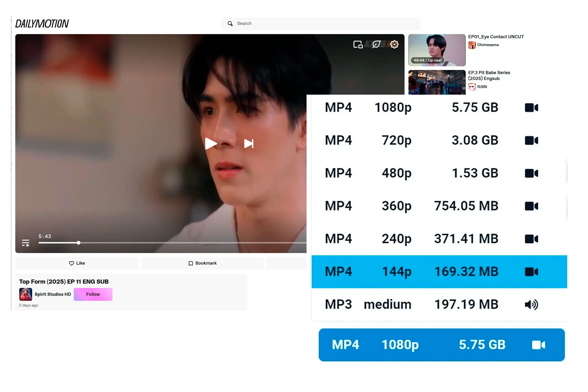This screenshot has width=588, height=392.
Task: Click the play button on video
Action: [211, 143]
